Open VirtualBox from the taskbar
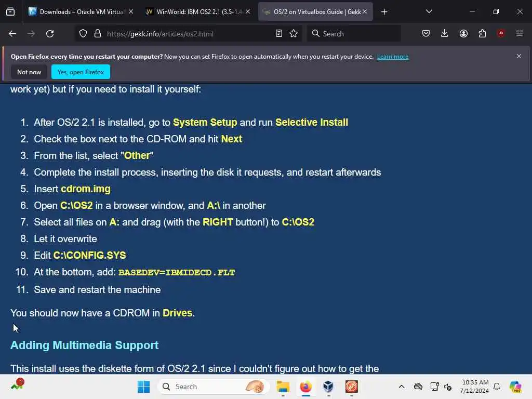The image size is (532, 399). [x=328, y=387]
